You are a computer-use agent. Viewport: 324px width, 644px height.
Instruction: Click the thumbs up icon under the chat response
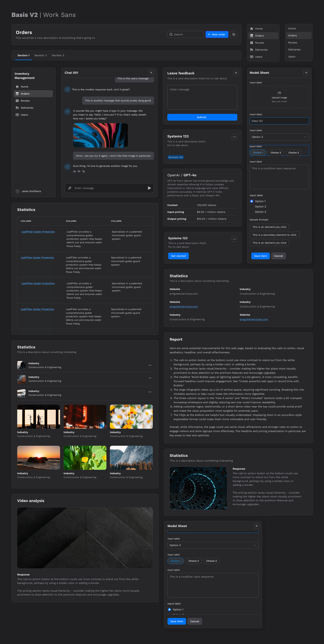click(74, 171)
